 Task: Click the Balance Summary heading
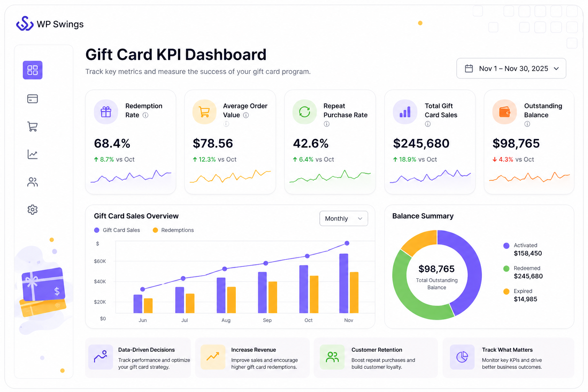pyautogui.click(x=423, y=216)
